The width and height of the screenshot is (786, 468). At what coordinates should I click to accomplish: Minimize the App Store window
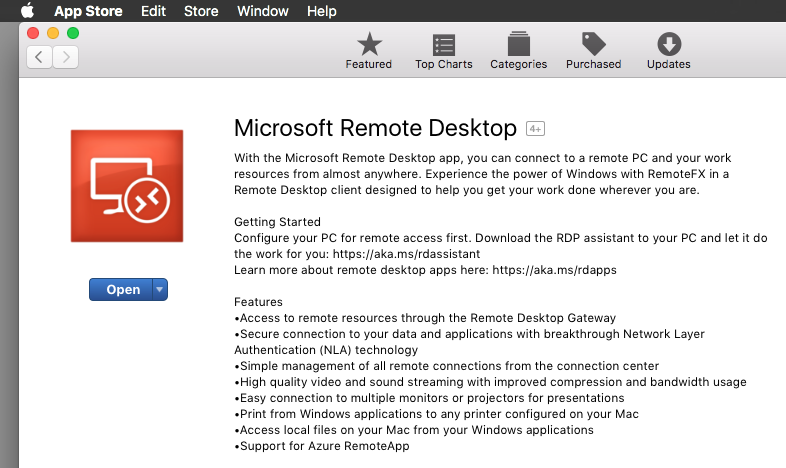click(x=53, y=33)
